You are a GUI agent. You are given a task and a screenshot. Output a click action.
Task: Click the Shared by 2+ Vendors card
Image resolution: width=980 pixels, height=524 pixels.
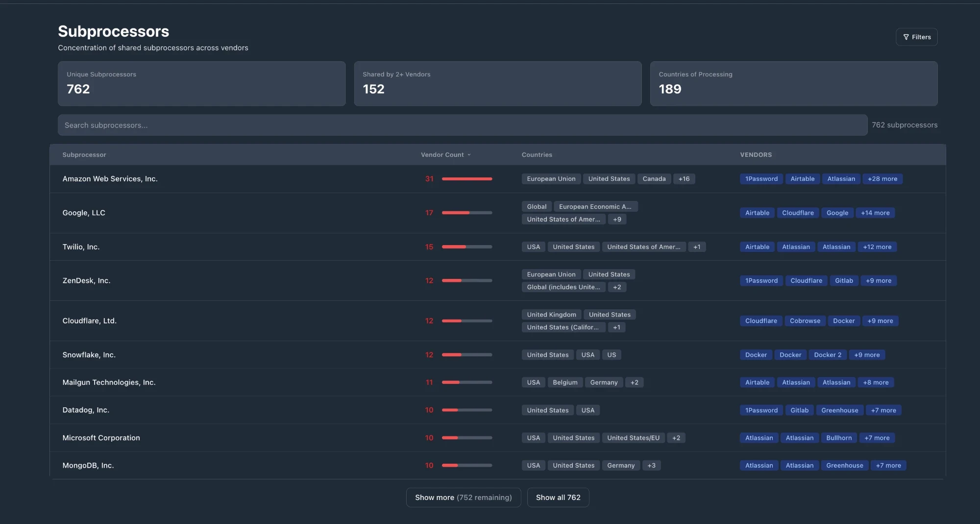pyautogui.click(x=497, y=83)
